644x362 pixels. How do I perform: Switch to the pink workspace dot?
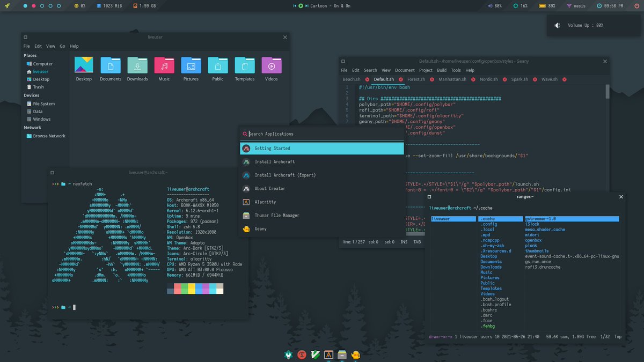point(34,5)
